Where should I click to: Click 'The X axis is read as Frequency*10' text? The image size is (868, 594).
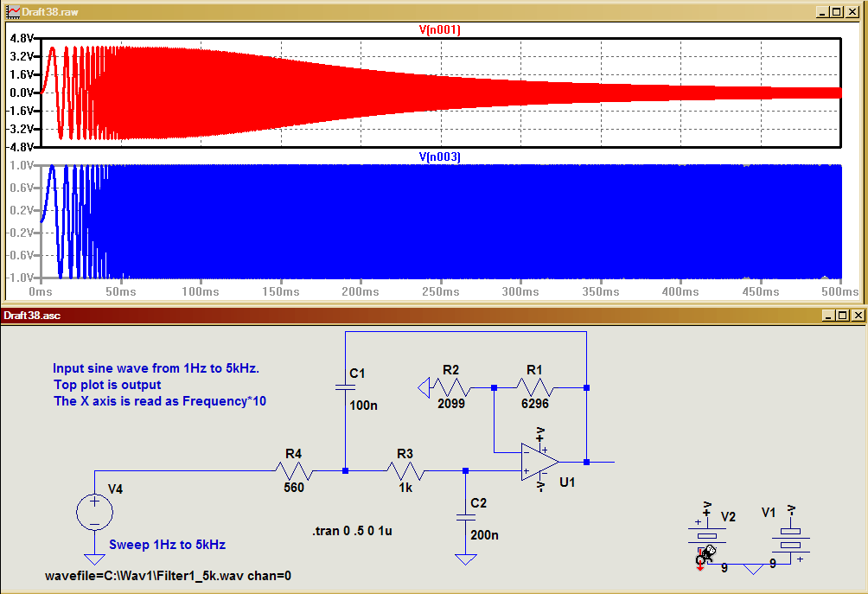click(x=160, y=401)
